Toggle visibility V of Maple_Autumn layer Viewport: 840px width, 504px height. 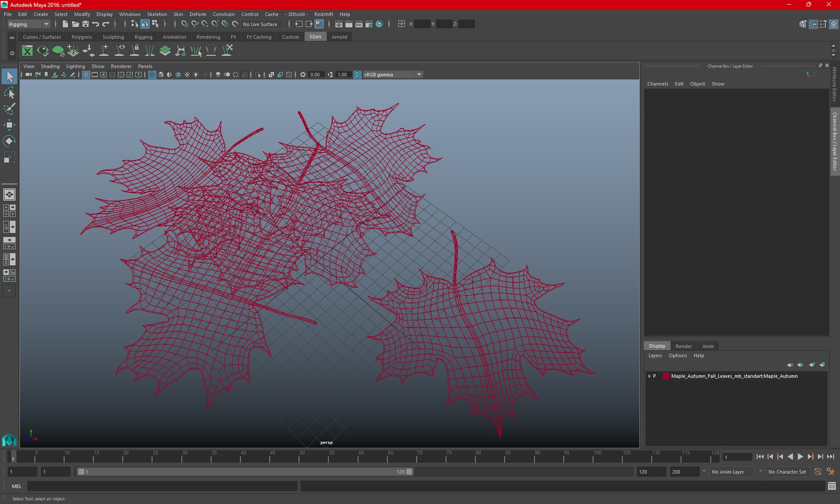coord(649,376)
